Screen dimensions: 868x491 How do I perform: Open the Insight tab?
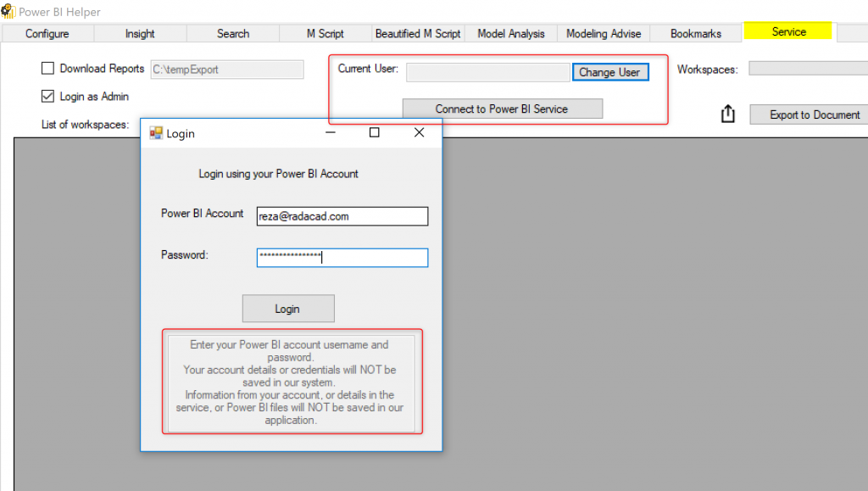click(x=140, y=33)
